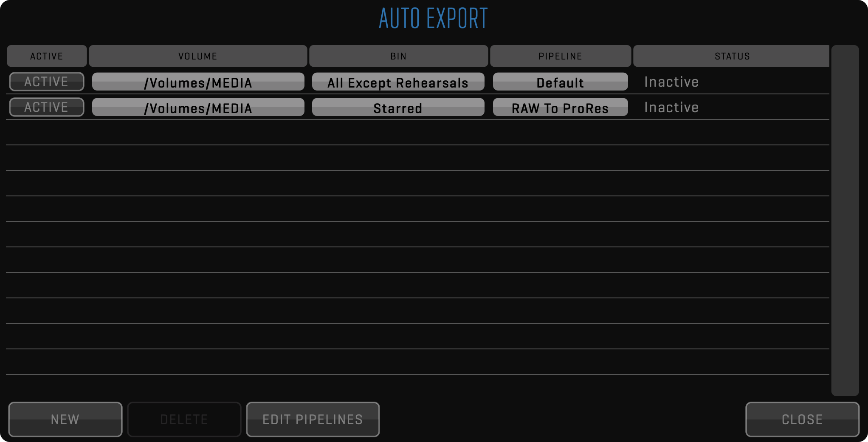868x442 pixels.
Task: Close the Auto Export dialog
Action: (x=802, y=419)
